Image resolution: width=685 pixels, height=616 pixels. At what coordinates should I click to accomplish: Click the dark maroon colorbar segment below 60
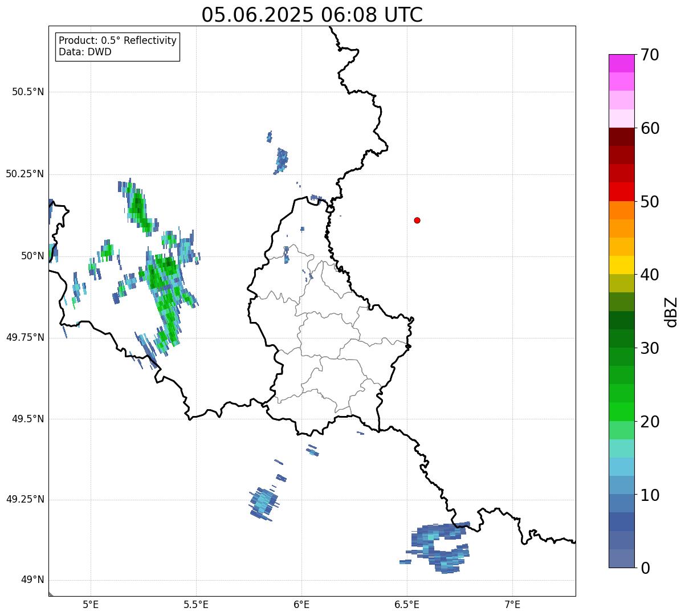(622, 137)
